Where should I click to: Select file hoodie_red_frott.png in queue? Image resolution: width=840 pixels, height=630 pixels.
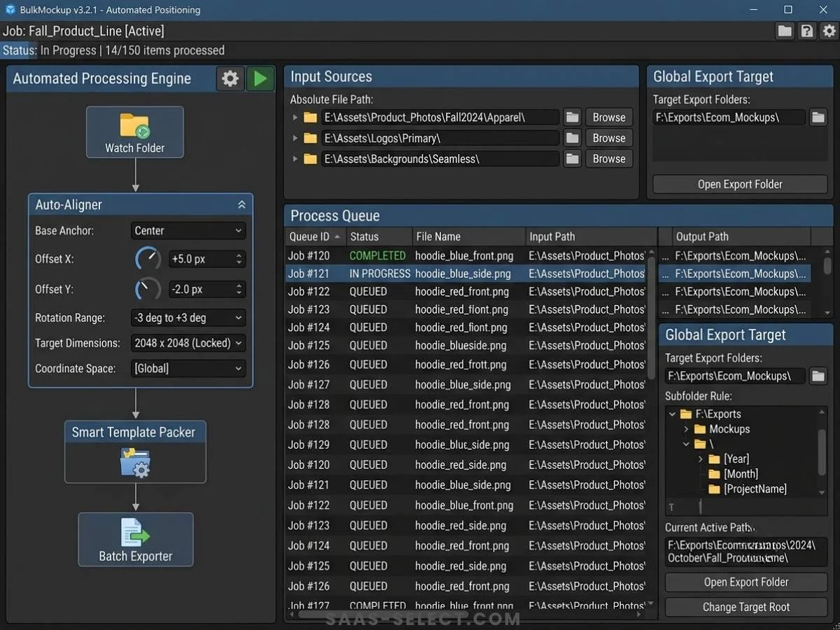tap(461, 365)
